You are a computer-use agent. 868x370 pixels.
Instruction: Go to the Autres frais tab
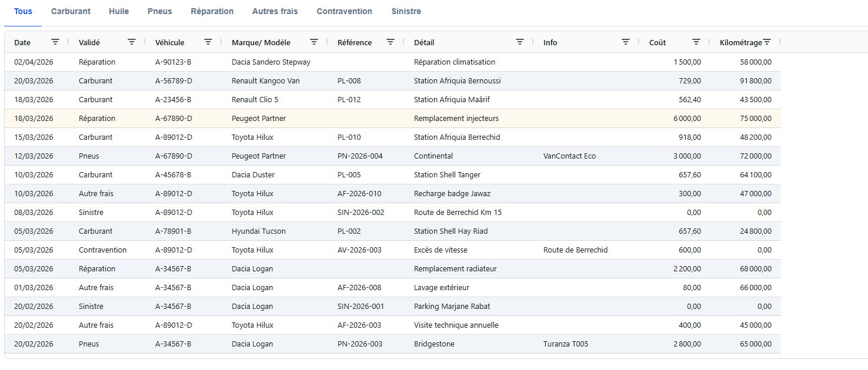pyautogui.click(x=275, y=12)
